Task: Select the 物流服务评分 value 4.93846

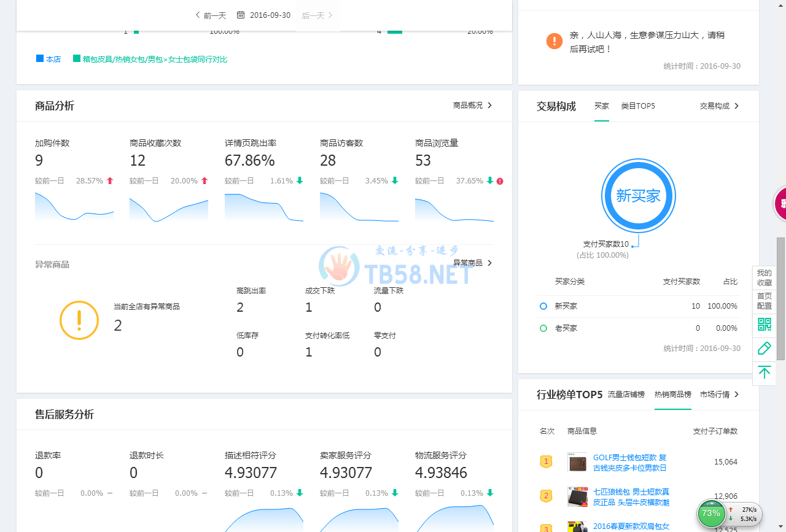Action: tap(441, 473)
